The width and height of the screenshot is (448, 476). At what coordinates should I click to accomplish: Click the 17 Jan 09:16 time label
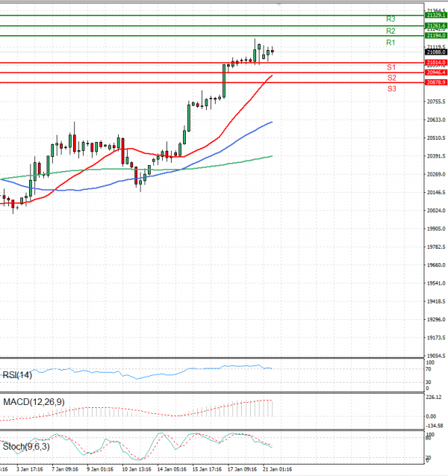pos(242,469)
